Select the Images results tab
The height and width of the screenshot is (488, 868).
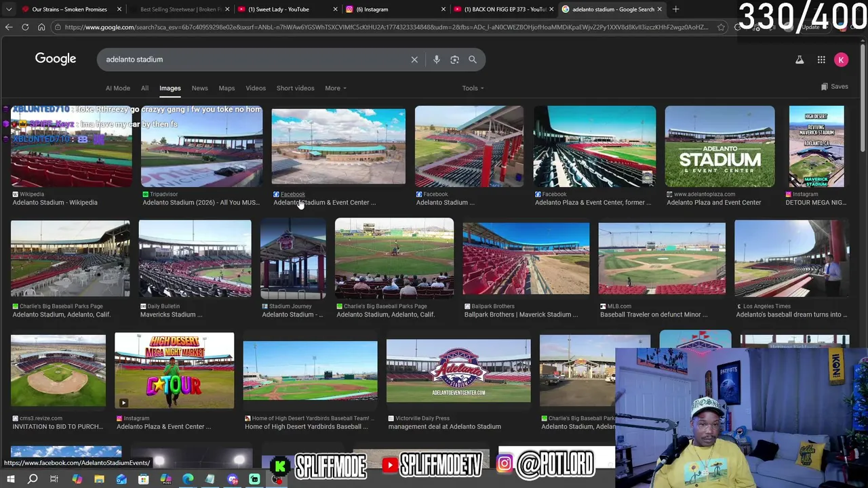point(170,88)
